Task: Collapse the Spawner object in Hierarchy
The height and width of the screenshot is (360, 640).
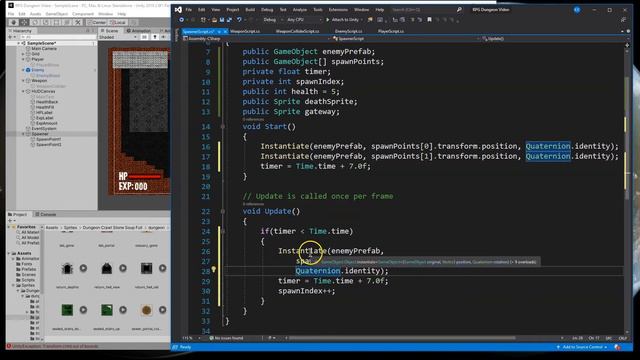Action: (x=23, y=134)
